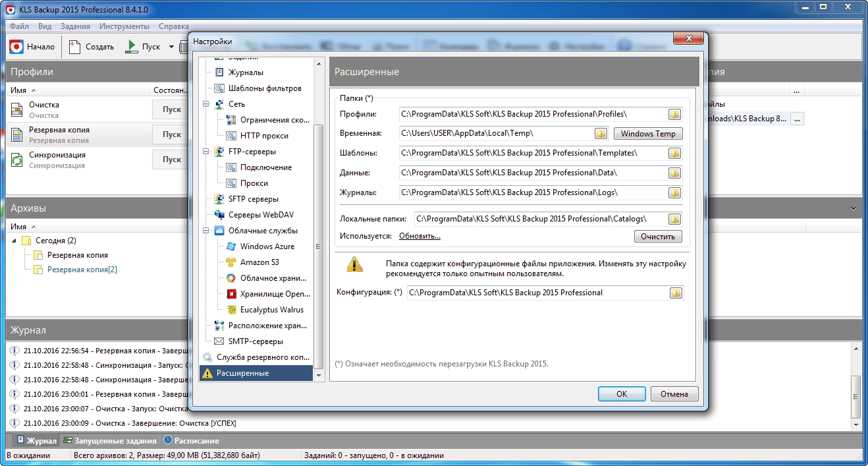
Task: Click the Облачные службы cloud icon
Action: pyautogui.click(x=219, y=231)
